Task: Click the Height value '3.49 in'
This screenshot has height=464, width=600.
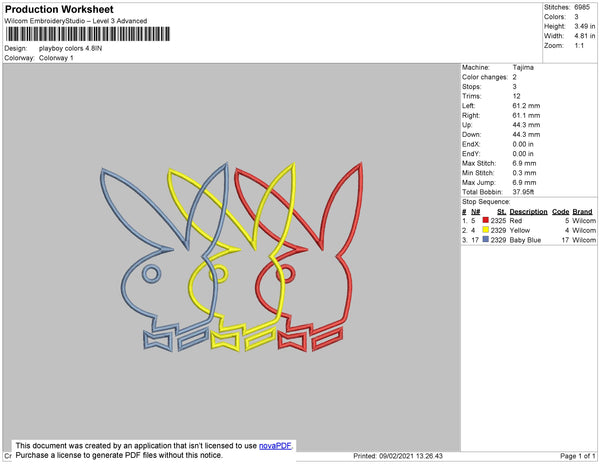Action: click(585, 26)
